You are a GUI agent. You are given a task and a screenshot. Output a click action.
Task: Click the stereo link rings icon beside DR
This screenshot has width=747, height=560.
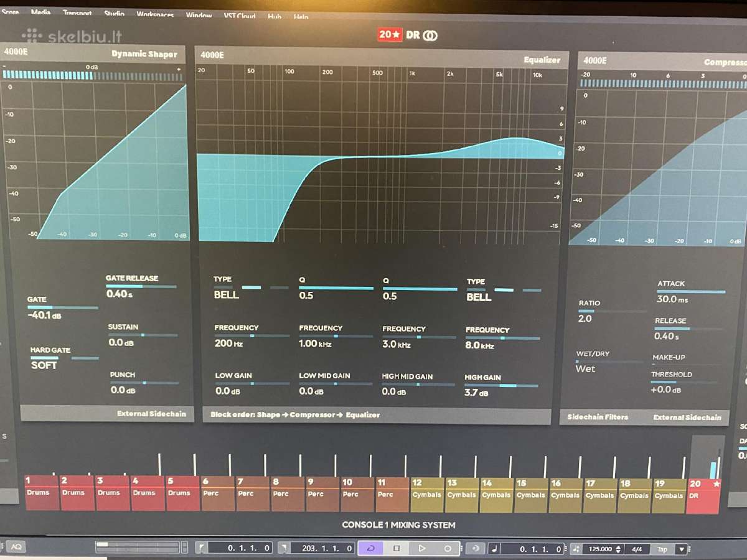(430, 35)
